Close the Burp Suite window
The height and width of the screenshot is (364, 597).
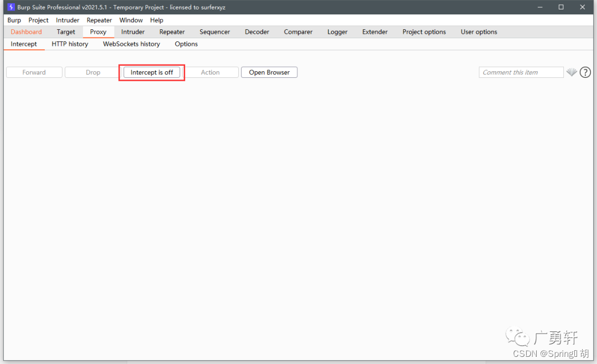pyautogui.click(x=582, y=7)
